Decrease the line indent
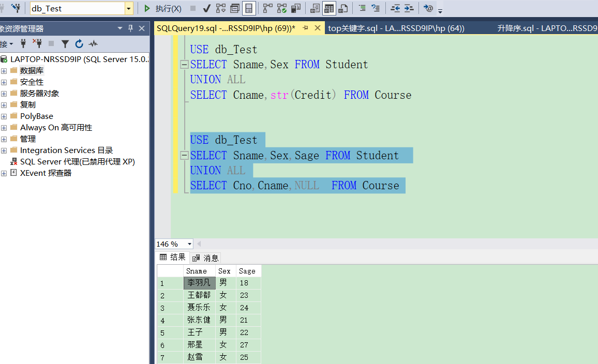This screenshot has width=598, height=364. [x=395, y=8]
